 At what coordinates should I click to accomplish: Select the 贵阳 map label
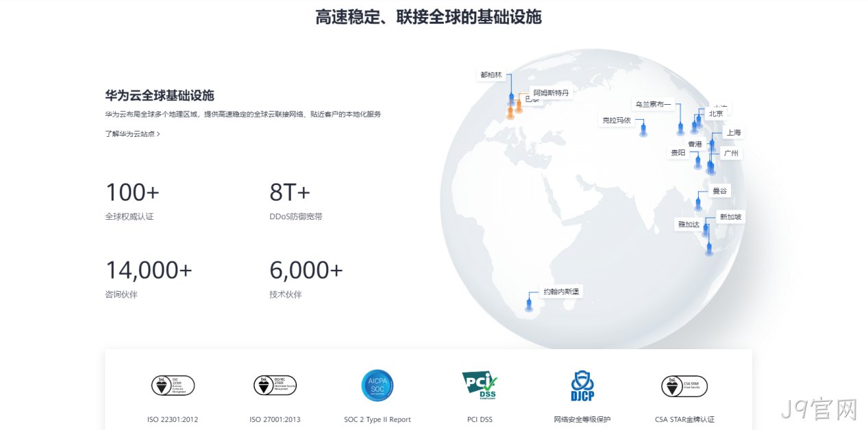(x=678, y=153)
